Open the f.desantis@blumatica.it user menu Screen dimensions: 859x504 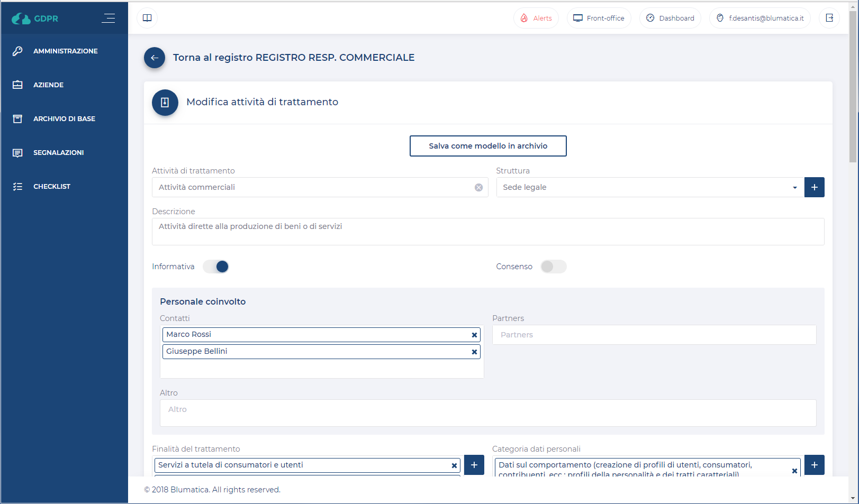click(x=759, y=18)
